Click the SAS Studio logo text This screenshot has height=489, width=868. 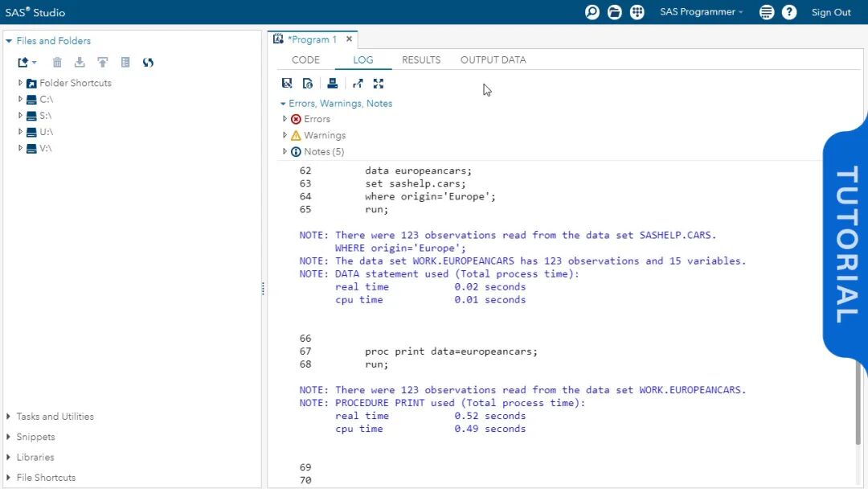35,12
